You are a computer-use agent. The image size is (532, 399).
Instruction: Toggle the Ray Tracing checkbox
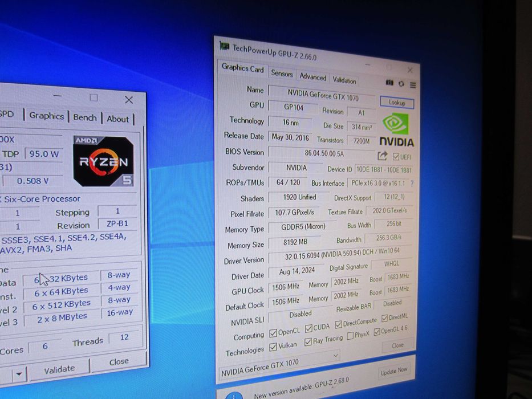pos(308,341)
